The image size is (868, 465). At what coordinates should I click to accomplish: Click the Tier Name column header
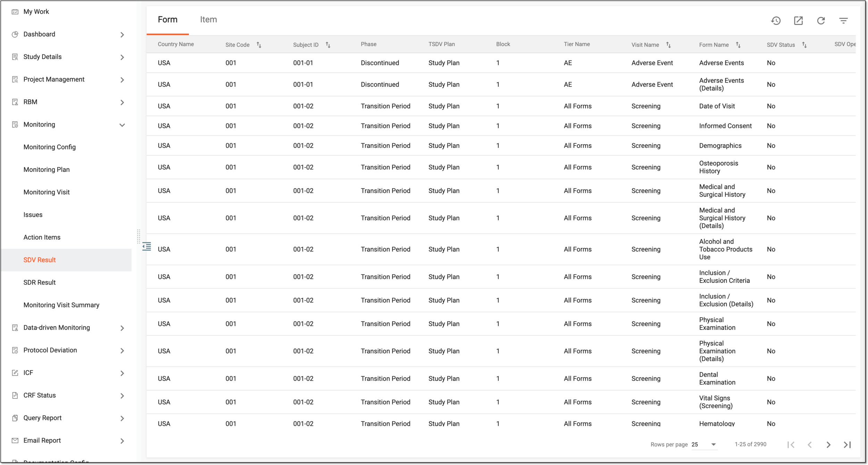point(577,44)
